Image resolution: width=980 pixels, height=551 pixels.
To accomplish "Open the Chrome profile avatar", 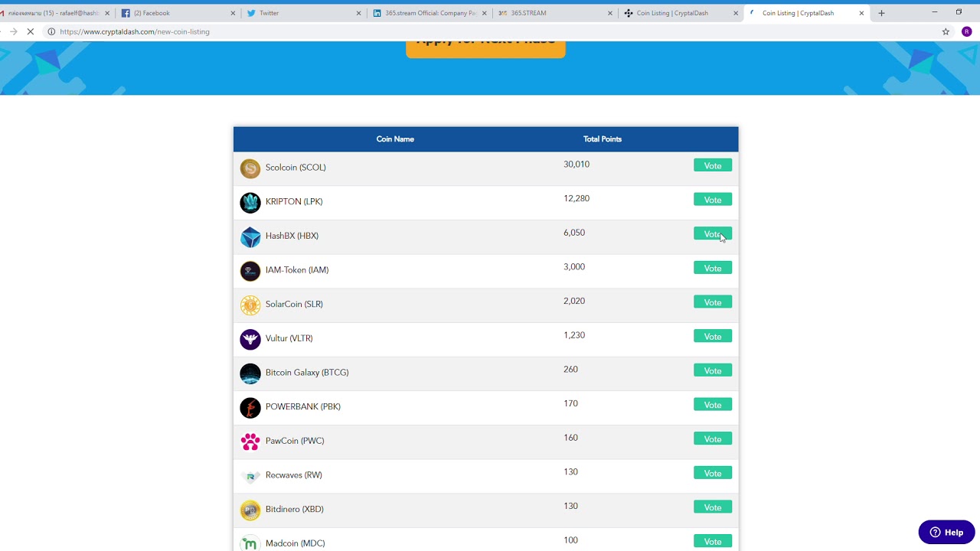I will [x=966, y=31].
